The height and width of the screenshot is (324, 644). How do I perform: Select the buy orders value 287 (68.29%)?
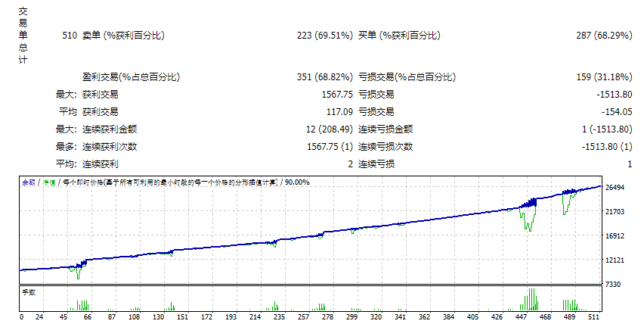tap(604, 36)
